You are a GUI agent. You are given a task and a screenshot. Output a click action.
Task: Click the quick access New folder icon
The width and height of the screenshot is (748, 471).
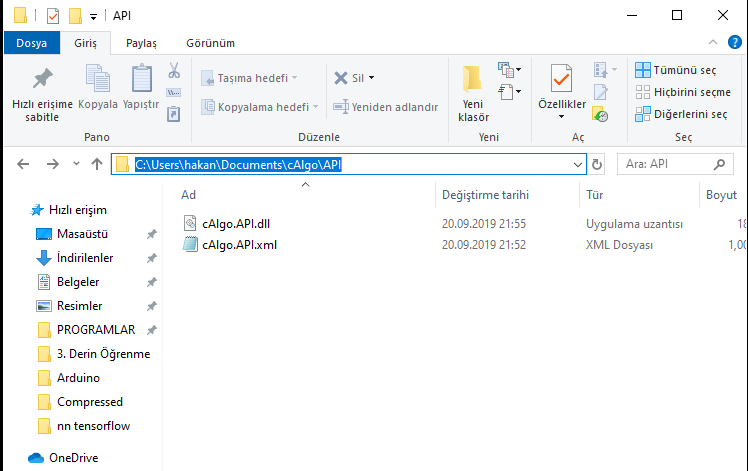coord(75,16)
